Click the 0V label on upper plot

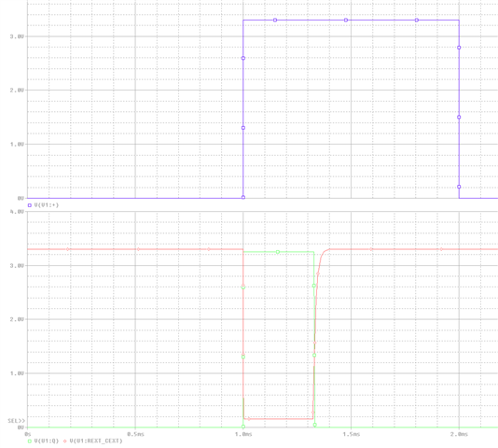point(21,198)
